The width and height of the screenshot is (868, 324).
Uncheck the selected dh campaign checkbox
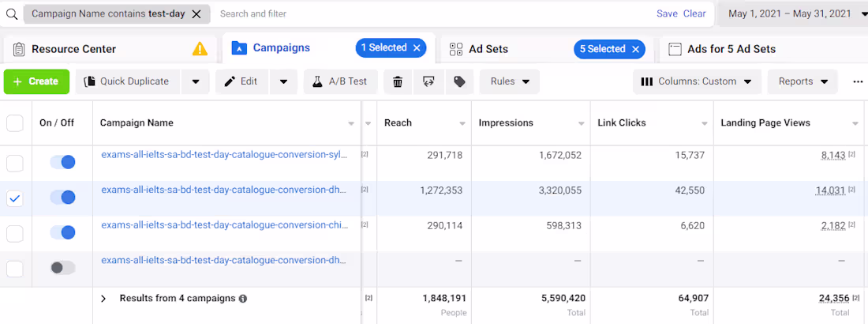15,198
